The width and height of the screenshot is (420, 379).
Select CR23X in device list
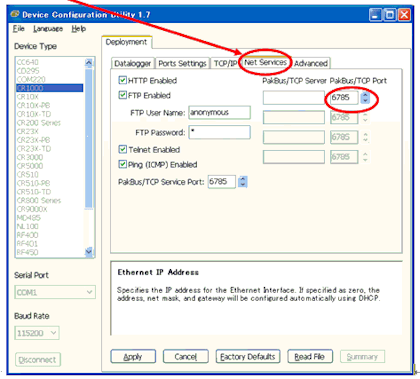(28, 131)
